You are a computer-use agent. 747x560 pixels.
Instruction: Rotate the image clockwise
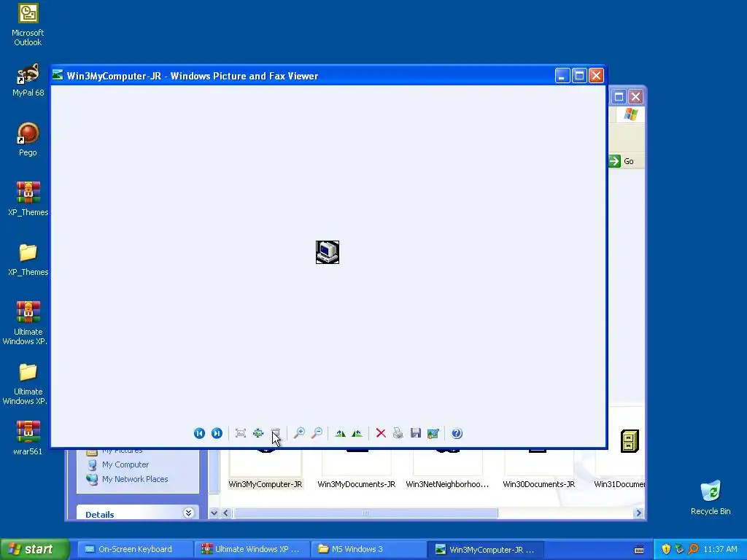pos(340,433)
